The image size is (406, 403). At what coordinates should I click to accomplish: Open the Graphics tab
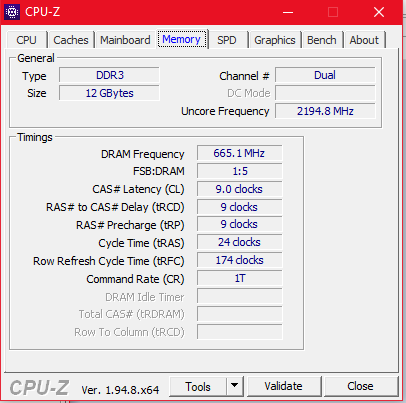coord(275,40)
